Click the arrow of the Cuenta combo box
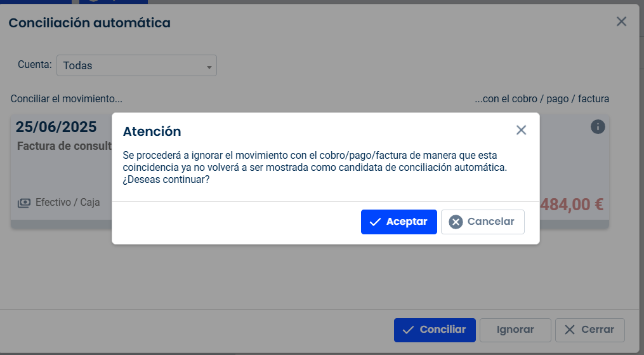 click(209, 67)
